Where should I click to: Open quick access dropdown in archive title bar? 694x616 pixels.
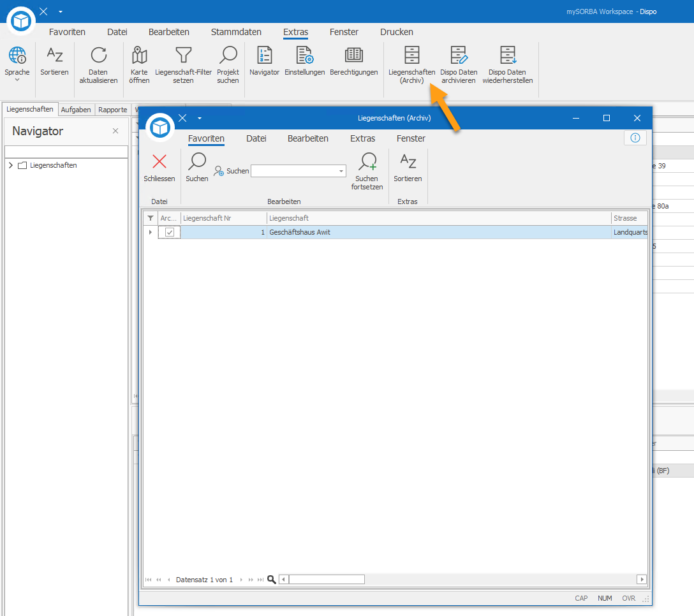200,118
